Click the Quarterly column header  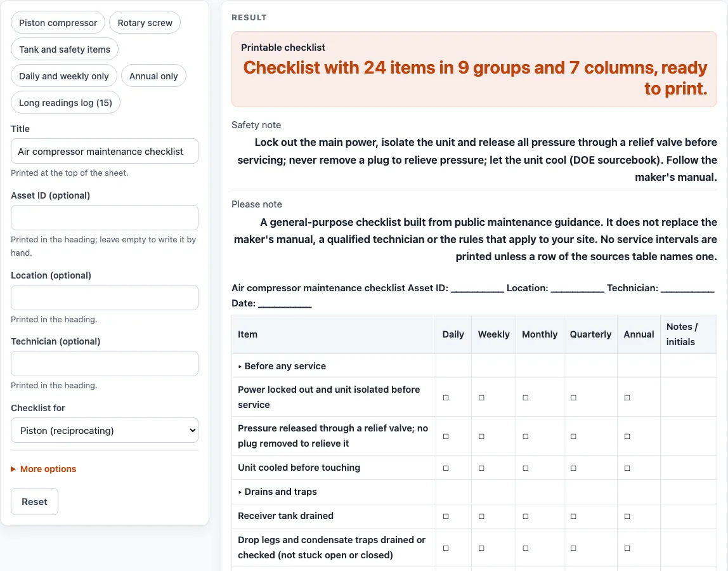(x=590, y=334)
